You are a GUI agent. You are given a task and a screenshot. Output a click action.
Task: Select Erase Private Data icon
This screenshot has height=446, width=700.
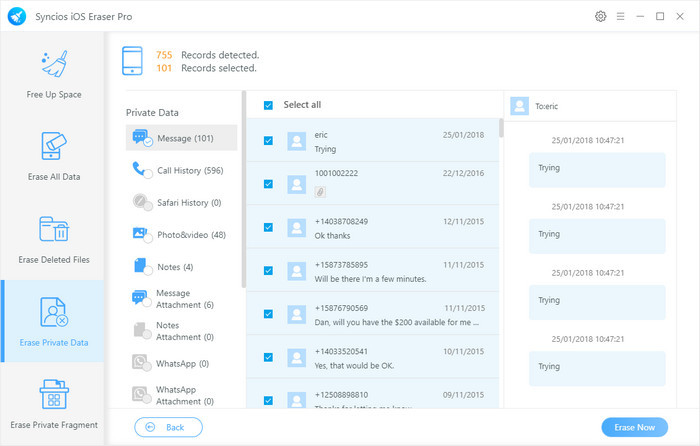point(54,312)
